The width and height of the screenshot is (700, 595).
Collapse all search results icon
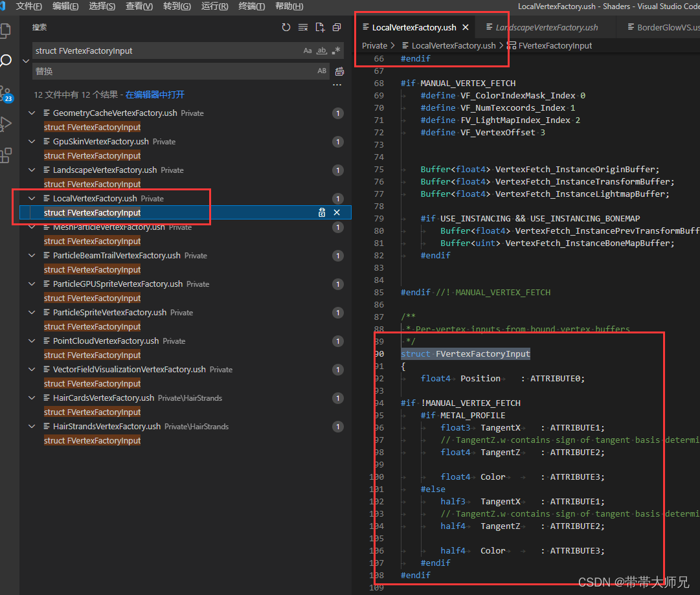[x=337, y=27]
